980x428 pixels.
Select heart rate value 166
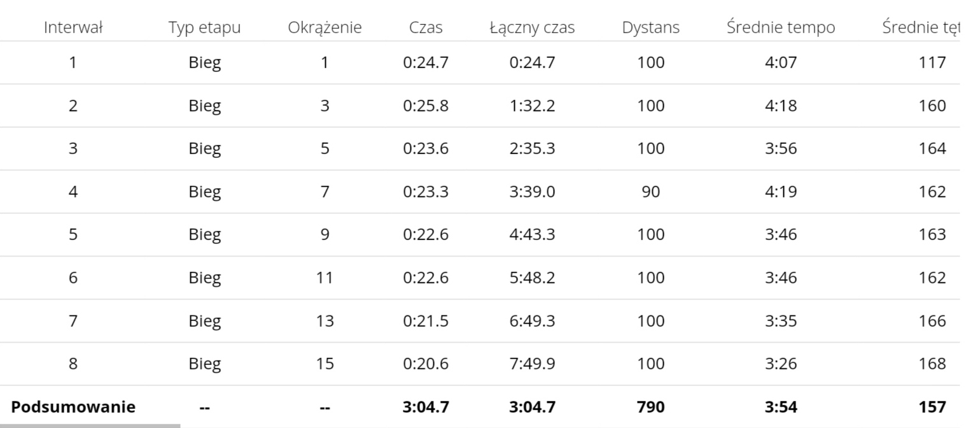[932, 320]
